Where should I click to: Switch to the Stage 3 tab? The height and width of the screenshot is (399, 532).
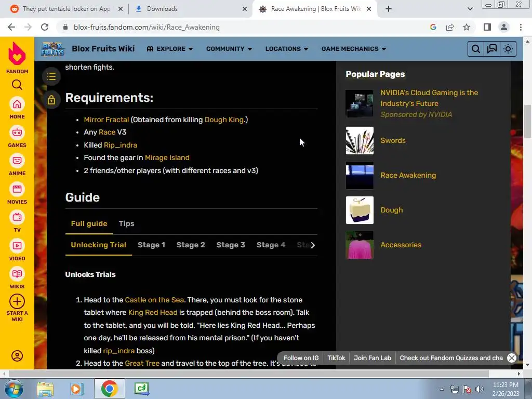pyautogui.click(x=231, y=245)
